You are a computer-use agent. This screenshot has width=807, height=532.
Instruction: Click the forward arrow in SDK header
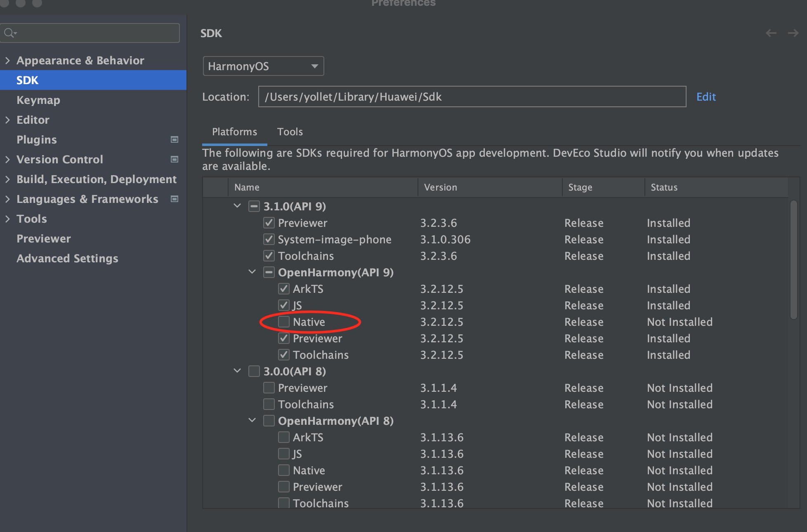pyautogui.click(x=793, y=33)
